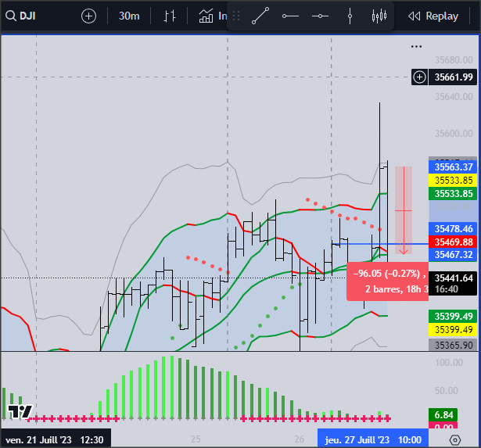Screen dimensions: 481x448
Task: Grab the drawing toolbar drag handle
Action: pyautogui.click(x=236, y=16)
